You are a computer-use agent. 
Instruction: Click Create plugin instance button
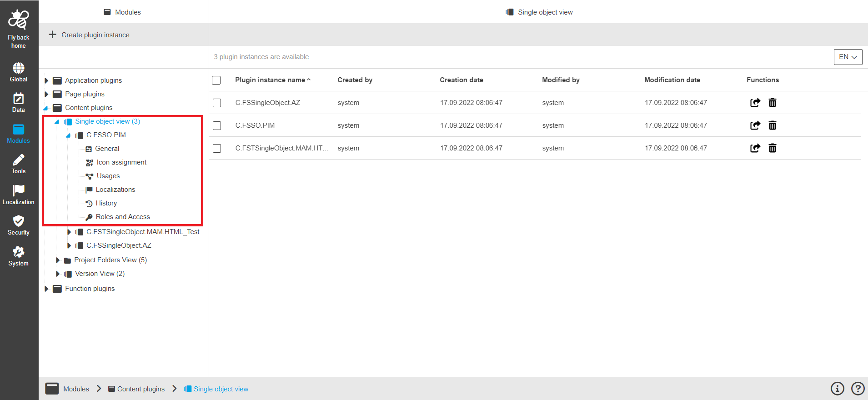89,35
